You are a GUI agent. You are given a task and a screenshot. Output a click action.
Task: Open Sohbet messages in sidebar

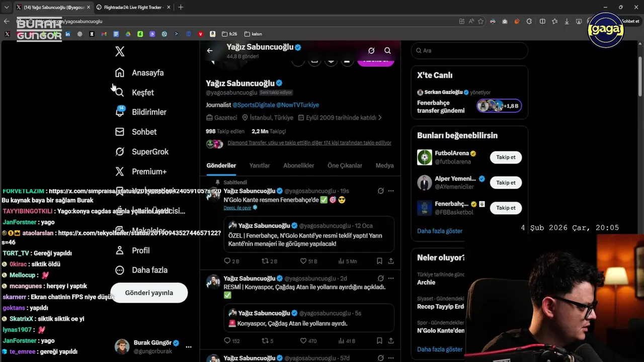(136, 132)
